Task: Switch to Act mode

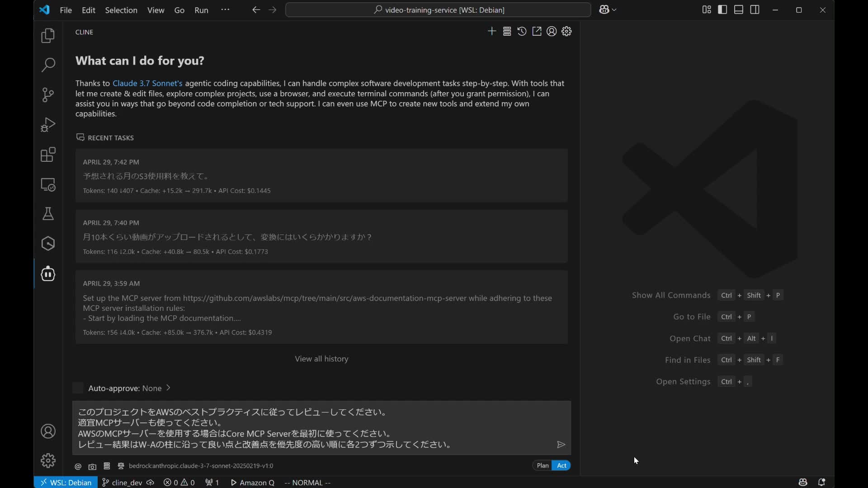Action: click(561, 466)
